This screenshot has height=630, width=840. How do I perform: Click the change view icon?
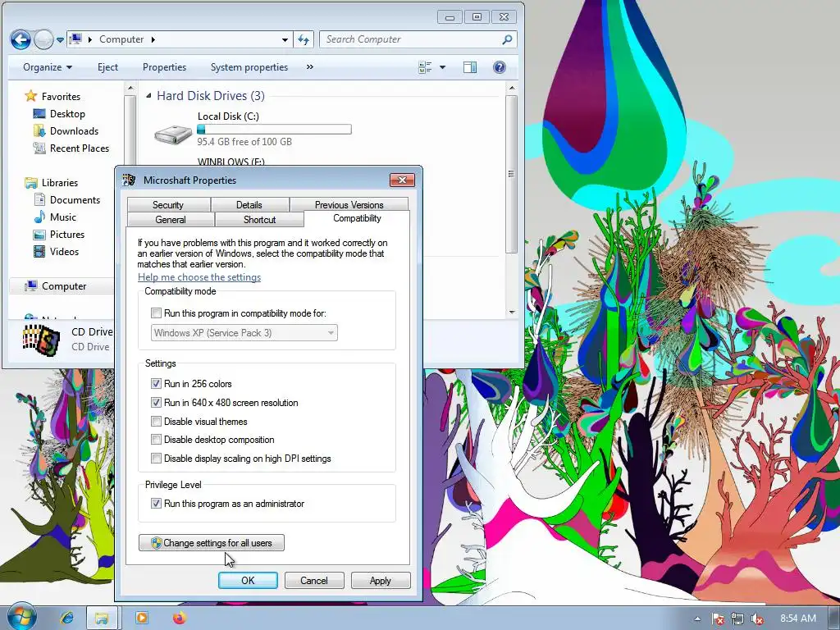[x=425, y=67]
